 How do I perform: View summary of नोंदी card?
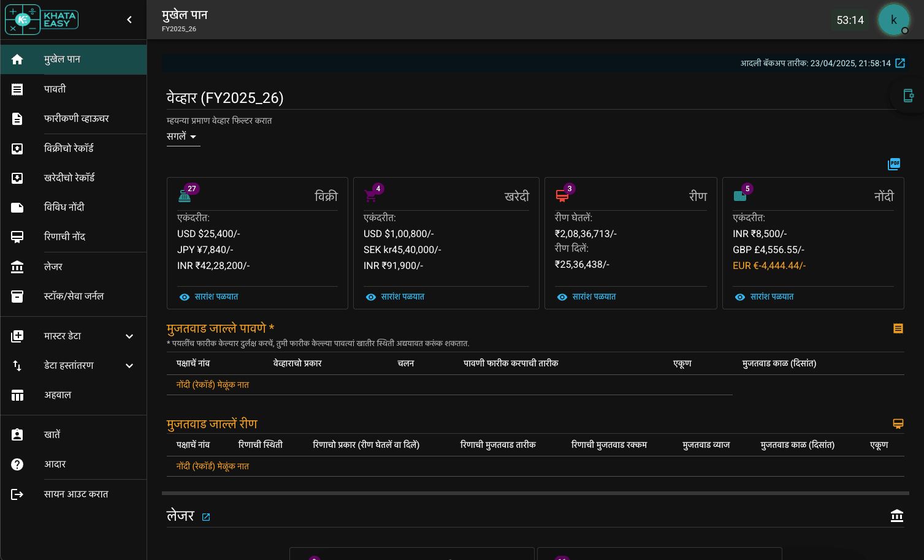coord(764,297)
